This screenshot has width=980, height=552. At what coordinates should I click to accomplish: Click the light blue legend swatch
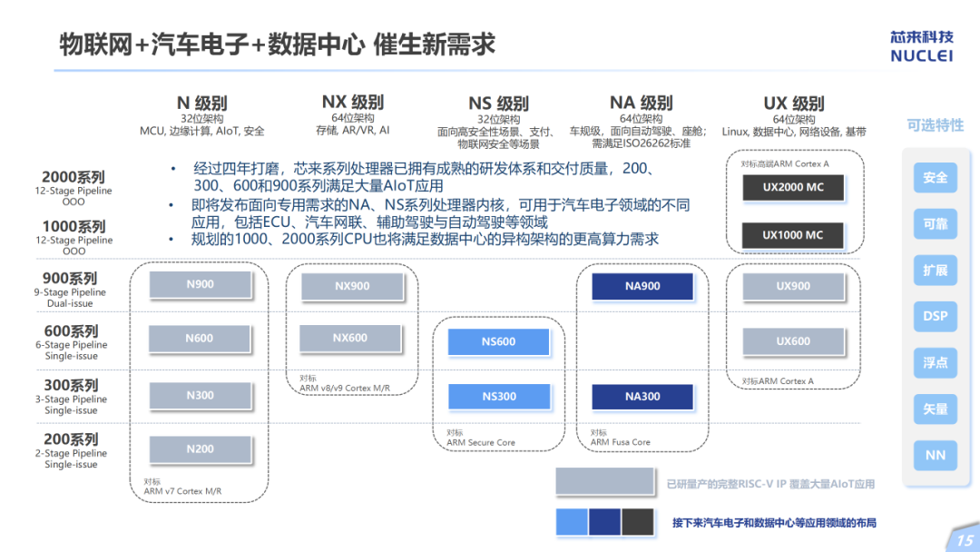click(572, 522)
